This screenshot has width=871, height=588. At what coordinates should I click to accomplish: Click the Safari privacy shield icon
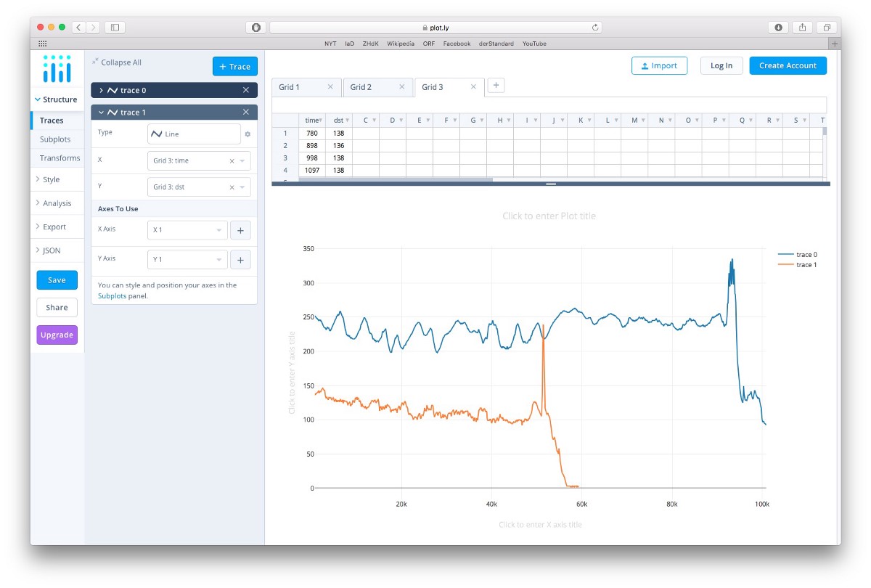255,28
